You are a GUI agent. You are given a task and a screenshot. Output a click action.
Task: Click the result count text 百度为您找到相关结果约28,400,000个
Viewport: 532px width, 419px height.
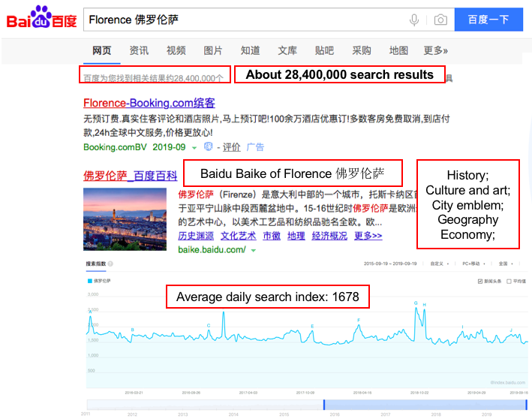coord(153,78)
